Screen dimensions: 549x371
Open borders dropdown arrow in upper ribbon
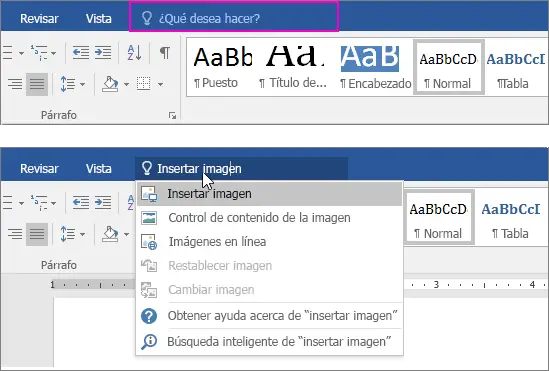point(160,84)
